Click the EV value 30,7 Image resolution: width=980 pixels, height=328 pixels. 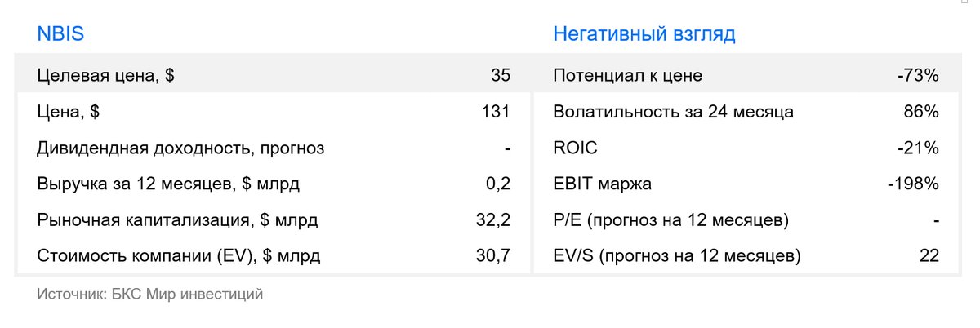coord(494,256)
